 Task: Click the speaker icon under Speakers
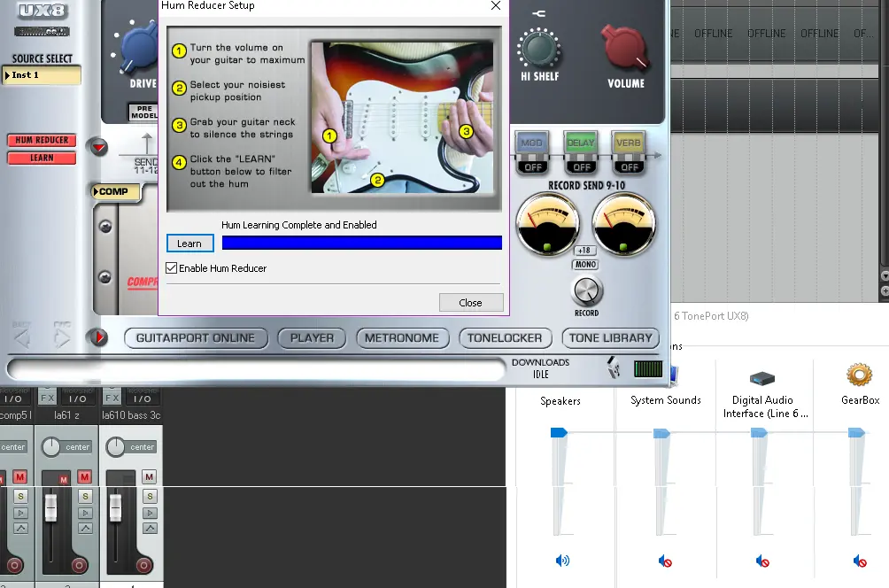(x=562, y=561)
